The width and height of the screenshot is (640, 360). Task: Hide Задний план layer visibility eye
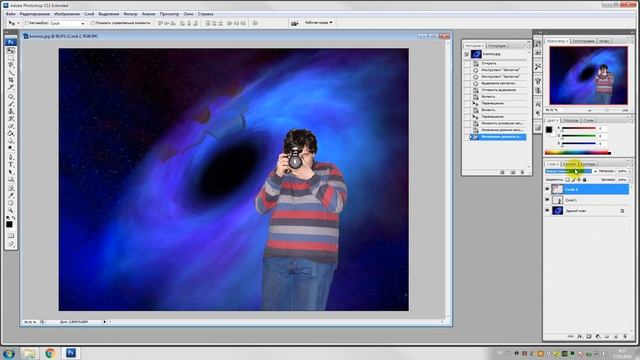(x=547, y=210)
